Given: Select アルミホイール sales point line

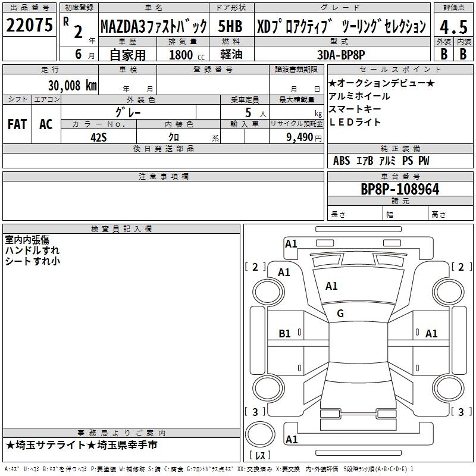Looking at the screenshot, I should pyautogui.click(x=359, y=96).
